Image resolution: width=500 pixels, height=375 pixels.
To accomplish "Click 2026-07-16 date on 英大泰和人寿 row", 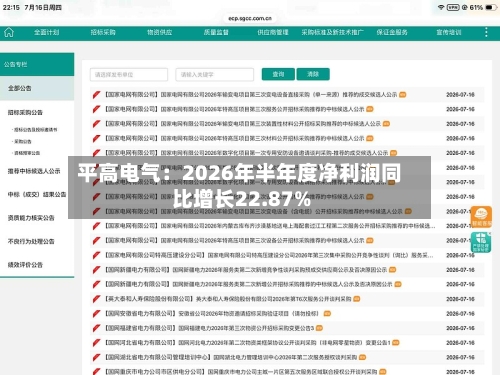I will tap(460, 299).
